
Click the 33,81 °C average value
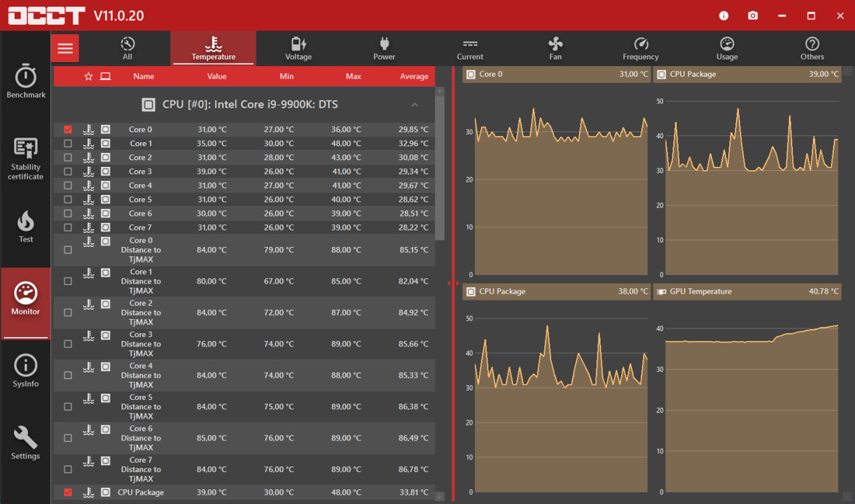click(413, 493)
